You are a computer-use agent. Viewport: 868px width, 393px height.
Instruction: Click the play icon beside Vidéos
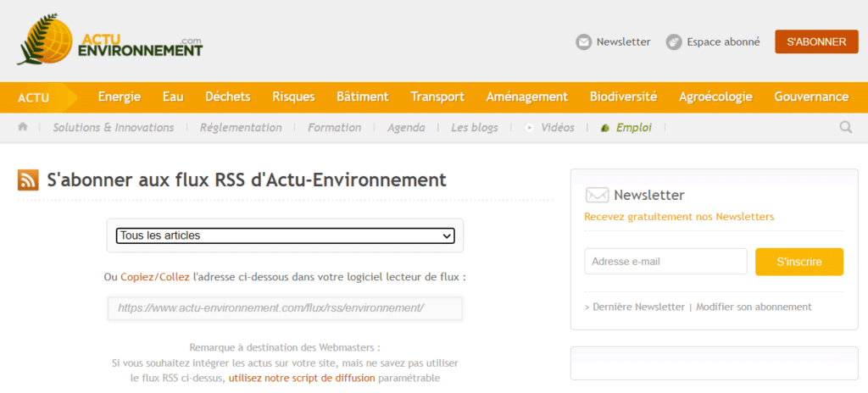(x=529, y=128)
